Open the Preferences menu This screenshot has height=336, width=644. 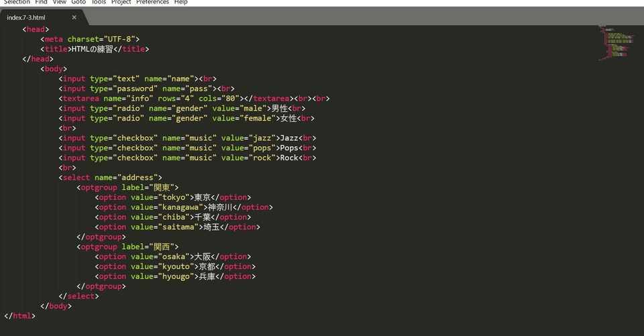pyautogui.click(x=152, y=2)
